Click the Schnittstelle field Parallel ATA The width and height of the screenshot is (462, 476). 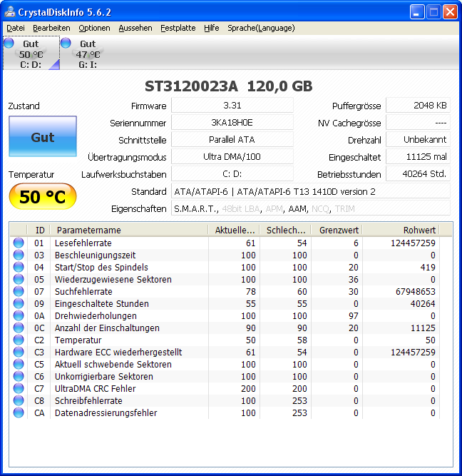[232, 140]
